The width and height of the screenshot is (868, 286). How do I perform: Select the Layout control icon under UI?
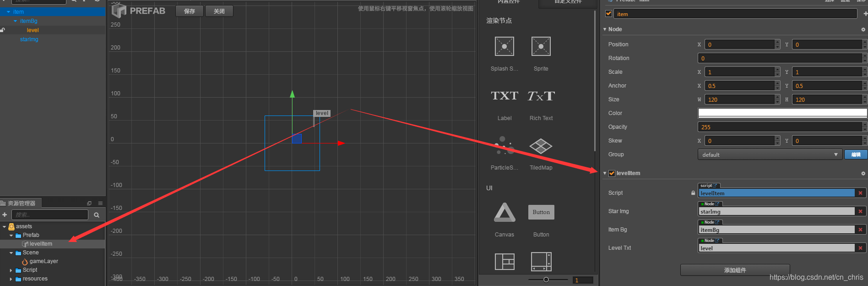505,262
